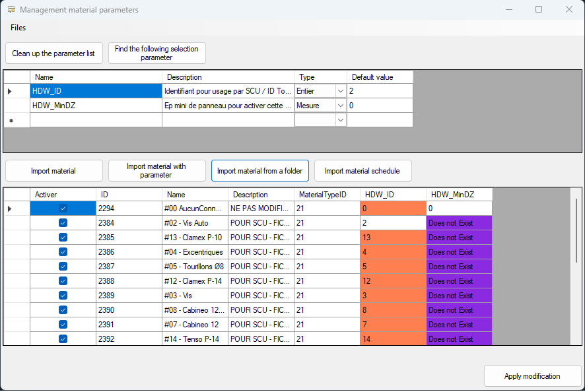Toggle the Activer checkbox for ID 2388
The image size is (585, 392).
63,281
